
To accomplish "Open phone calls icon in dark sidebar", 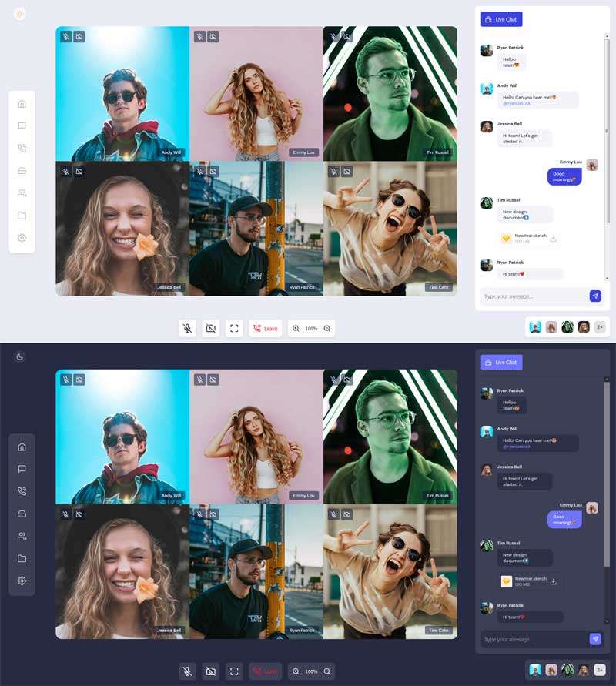I will click(x=22, y=491).
